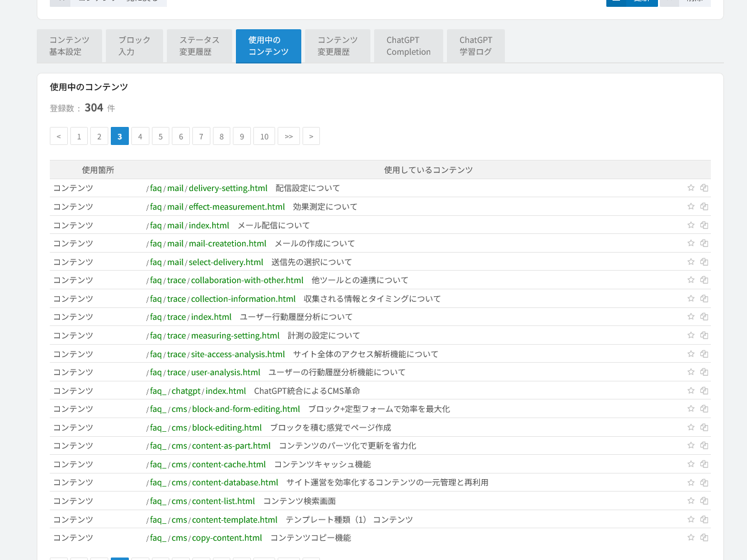The width and height of the screenshot is (747, 560).
Task: Open the コンテンツ変更履歴 tab
Action: point(337,46)
